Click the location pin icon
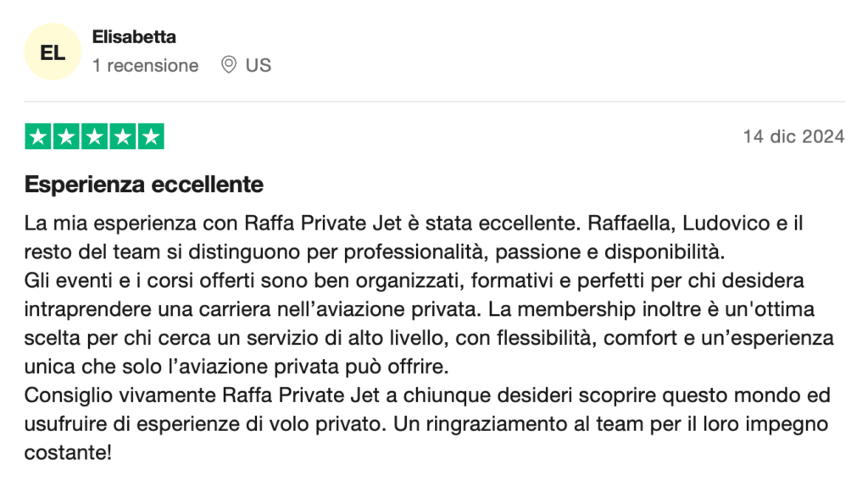The height and width of the screenshot is (481, 868). [228, 65]
